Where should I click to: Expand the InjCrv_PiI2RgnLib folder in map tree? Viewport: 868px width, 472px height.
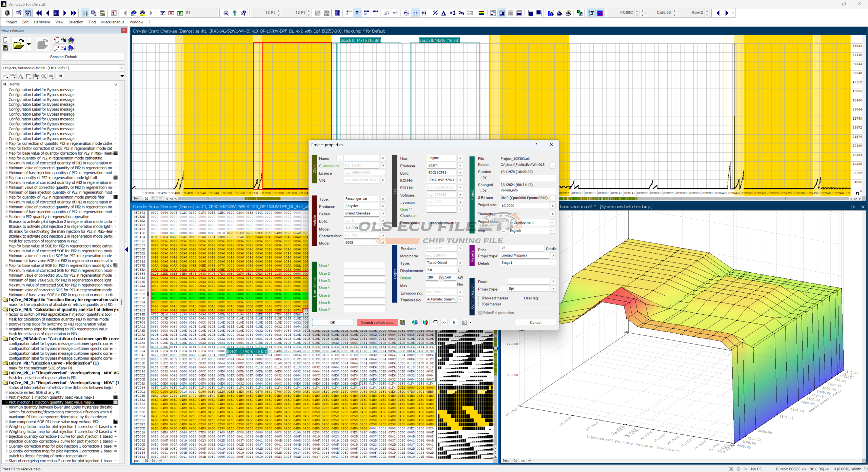5,300
